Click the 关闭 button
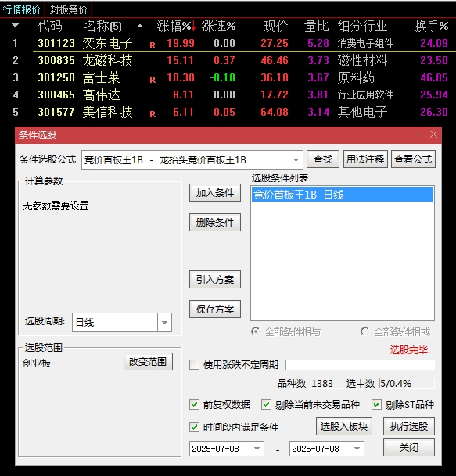This screenshot has height=476, width=456. click(x=409, y=447)
